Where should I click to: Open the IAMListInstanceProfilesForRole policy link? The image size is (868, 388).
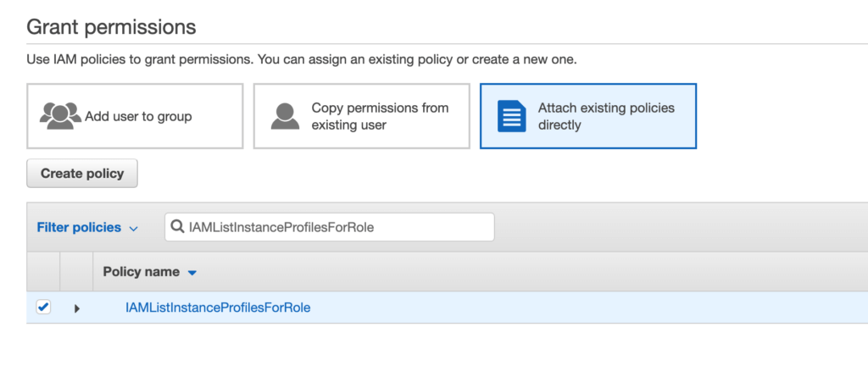pos(218,308)
